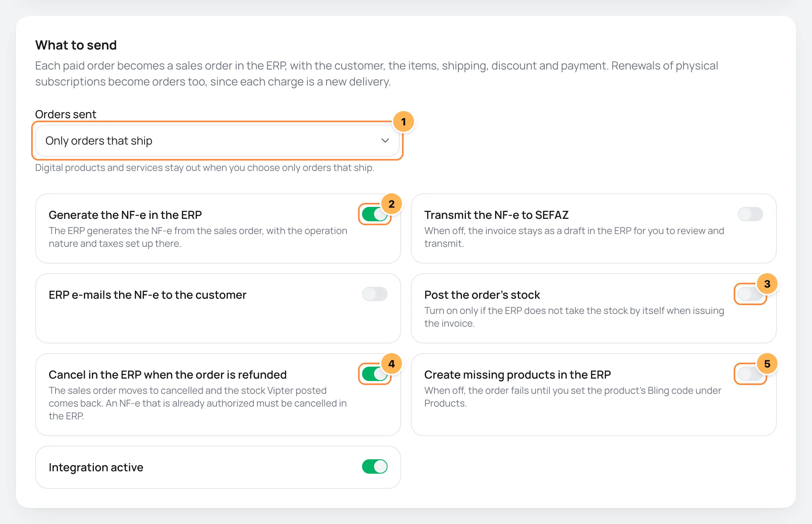This screenshot has height=524, width=812.
Task: Click 'The ERP generates the NF-e from the sales order' text
Action: [x=198, y=237]
